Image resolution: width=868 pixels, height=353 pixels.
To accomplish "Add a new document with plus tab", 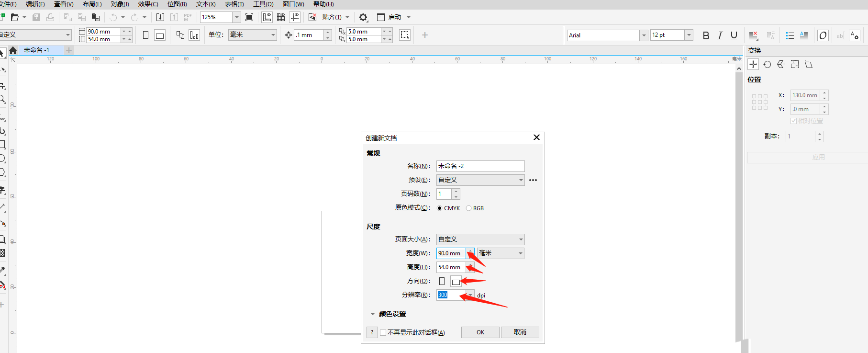I will coord(69,50).
